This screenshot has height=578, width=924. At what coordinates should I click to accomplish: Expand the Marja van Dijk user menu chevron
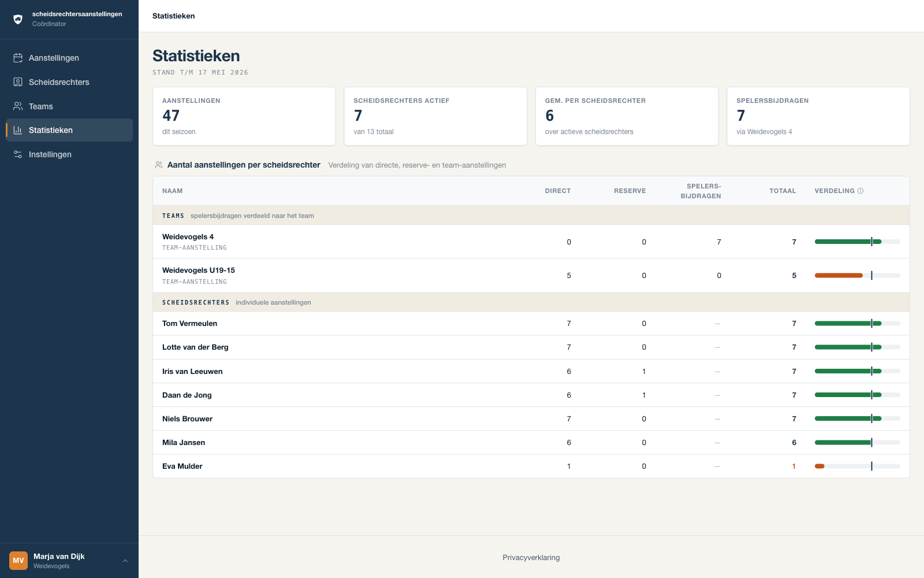coord(125,561)
